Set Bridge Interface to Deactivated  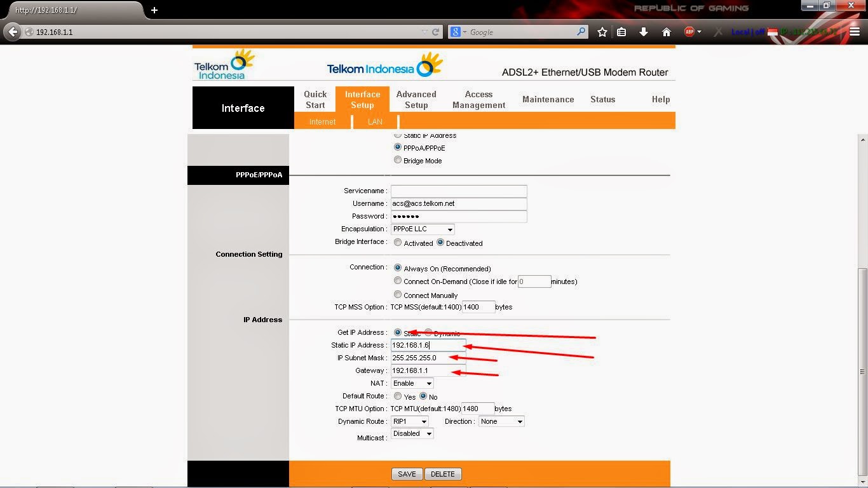(440, 242)
